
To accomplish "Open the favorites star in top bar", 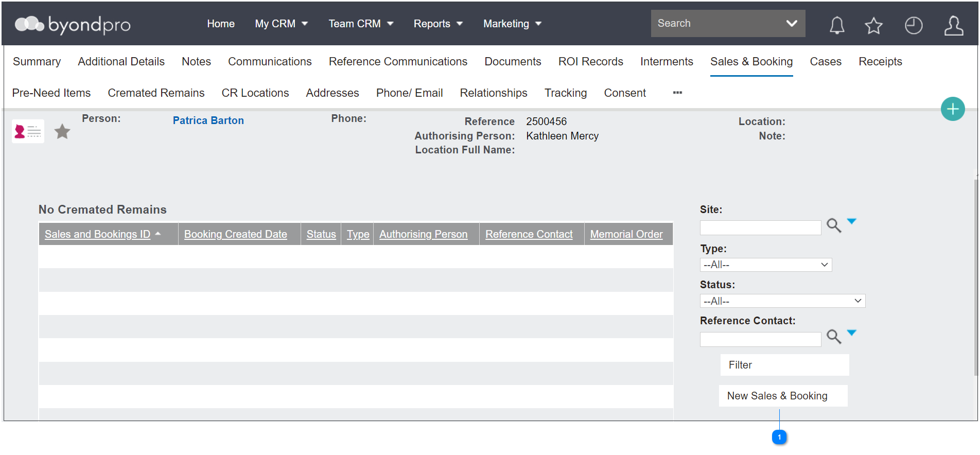I will pyautogui.click(x=873, y=25).
